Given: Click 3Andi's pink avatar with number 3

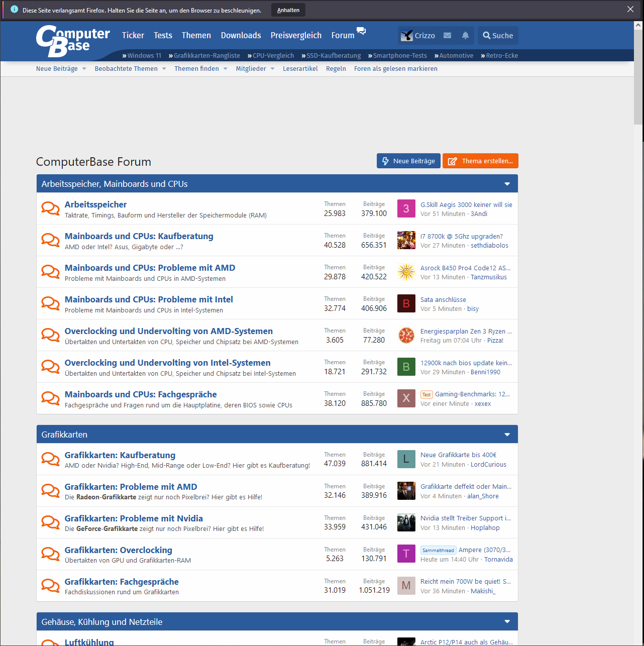Looking at the screenshot, I should 406,208.
